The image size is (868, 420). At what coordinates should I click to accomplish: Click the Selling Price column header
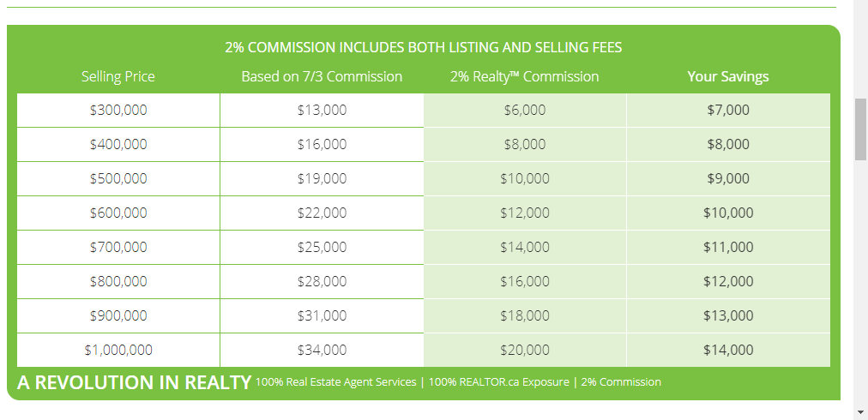[118, 76]
